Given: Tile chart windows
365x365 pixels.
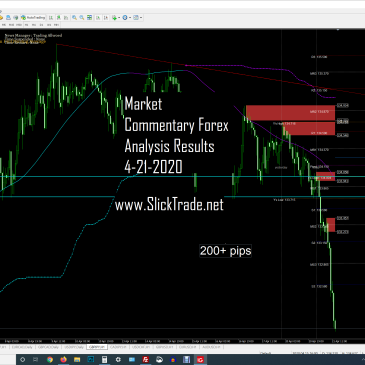Looking at the screenshot, I should (89, 18).
